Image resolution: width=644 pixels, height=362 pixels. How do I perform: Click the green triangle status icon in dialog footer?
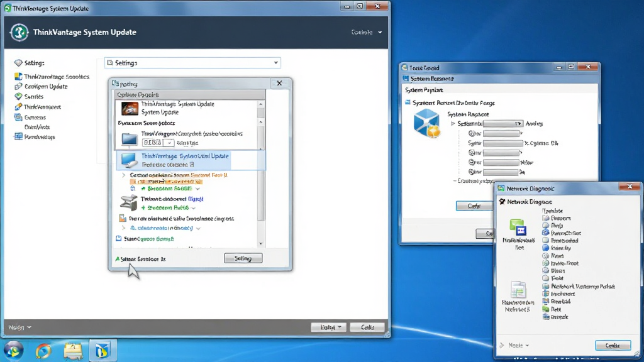pos(118,259)
